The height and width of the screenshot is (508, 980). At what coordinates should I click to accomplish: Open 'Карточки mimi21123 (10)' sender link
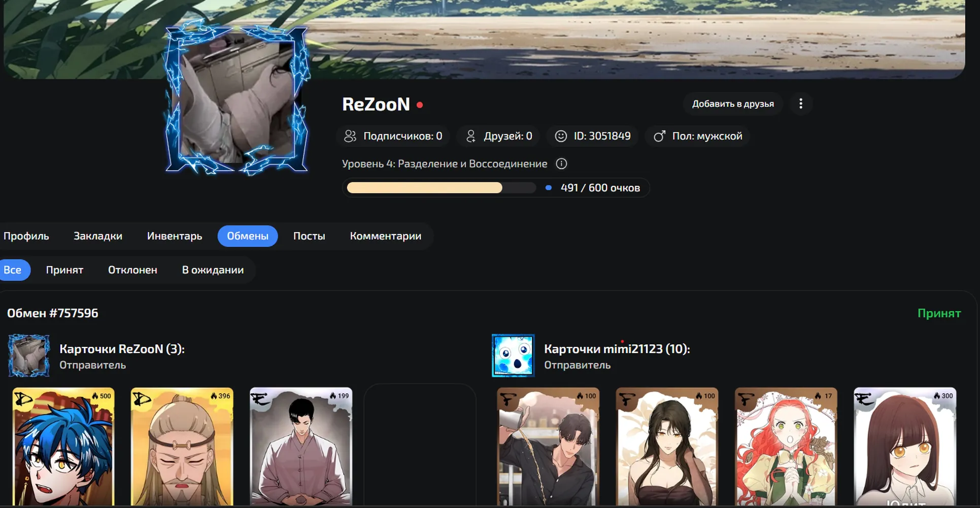coord(617,349)
